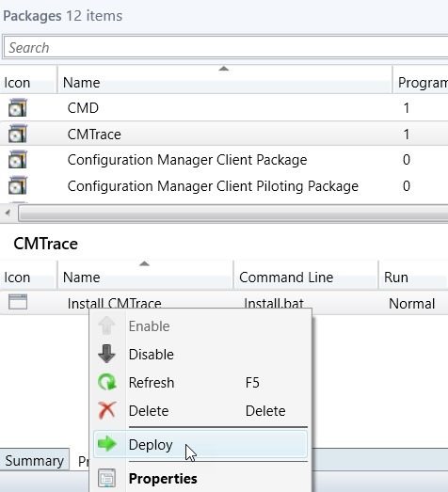Click the horizontal scrollbar left arrow
Viewport: 448px width, 492px height.
[x=8, y=213]
